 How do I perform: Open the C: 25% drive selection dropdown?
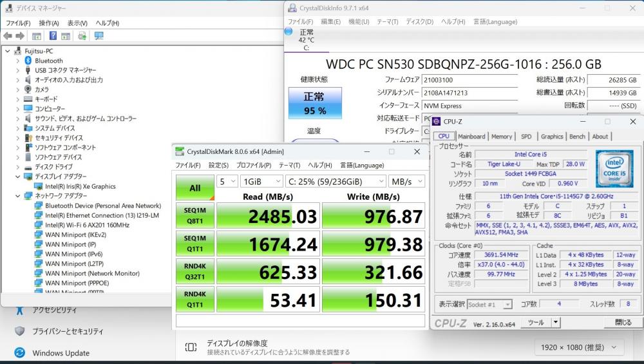(336, 182)
